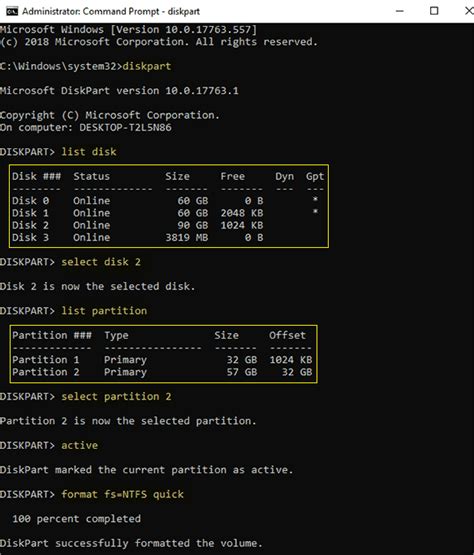Image resolution: width=474 pixels, height=555 pixels.
Task: Click the '57 GB' partition size
Action: (242, 372)
